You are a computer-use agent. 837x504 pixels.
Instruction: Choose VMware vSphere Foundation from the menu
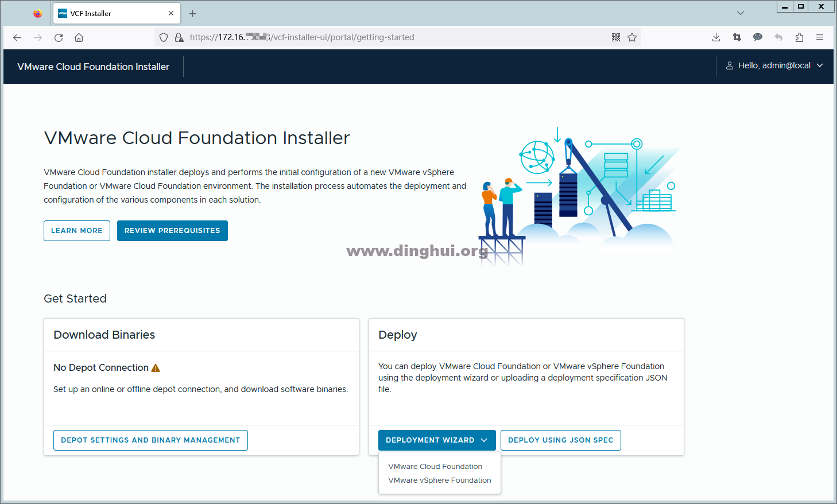tap(440, 480)
